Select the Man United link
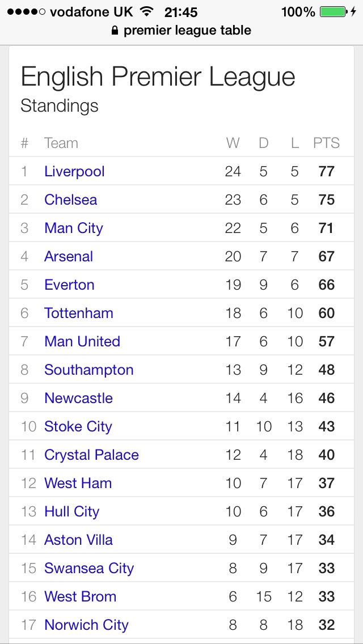This screenshot has height=644, width=363. point(82,341)
